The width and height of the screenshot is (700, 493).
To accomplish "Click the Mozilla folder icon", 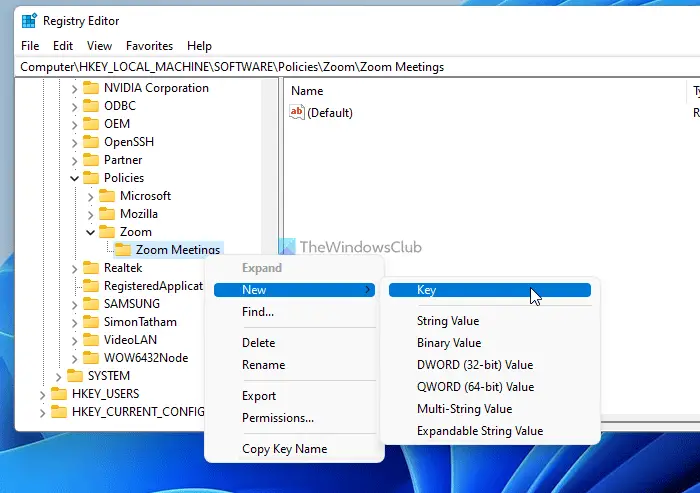I will click(107, 214).
